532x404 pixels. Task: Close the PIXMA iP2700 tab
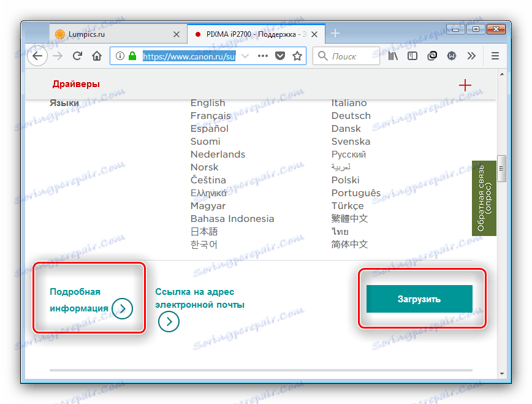314,34
